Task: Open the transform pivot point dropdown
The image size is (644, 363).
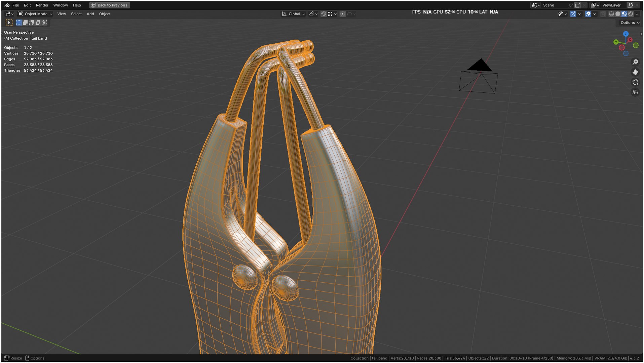Action: (x=313, y=14)
